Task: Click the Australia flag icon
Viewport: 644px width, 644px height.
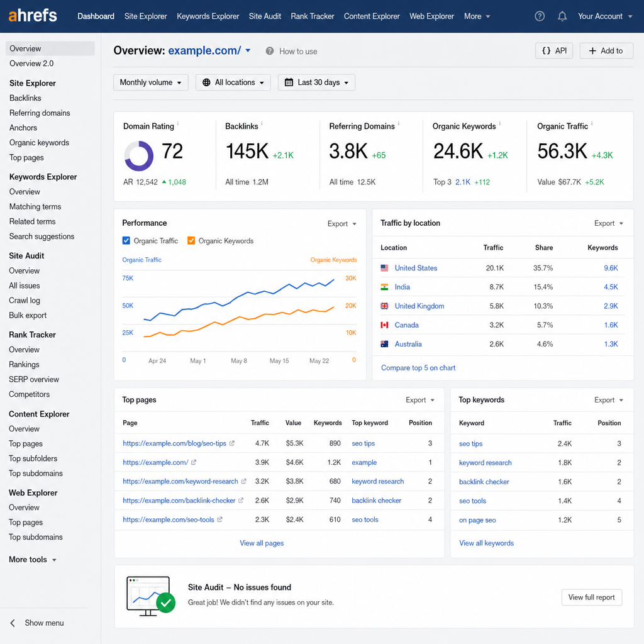Action: [x=384, y=344]
